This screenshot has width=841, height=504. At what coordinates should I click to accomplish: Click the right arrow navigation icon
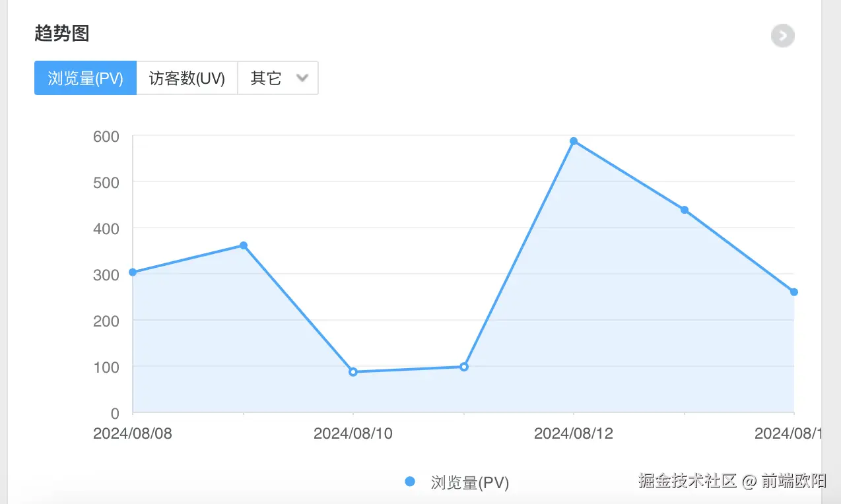782,36
